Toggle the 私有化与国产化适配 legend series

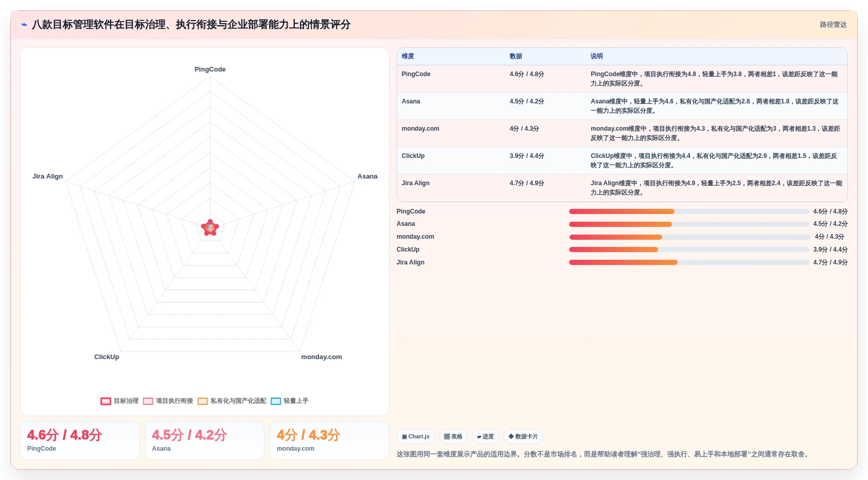(x=232, y=401)
